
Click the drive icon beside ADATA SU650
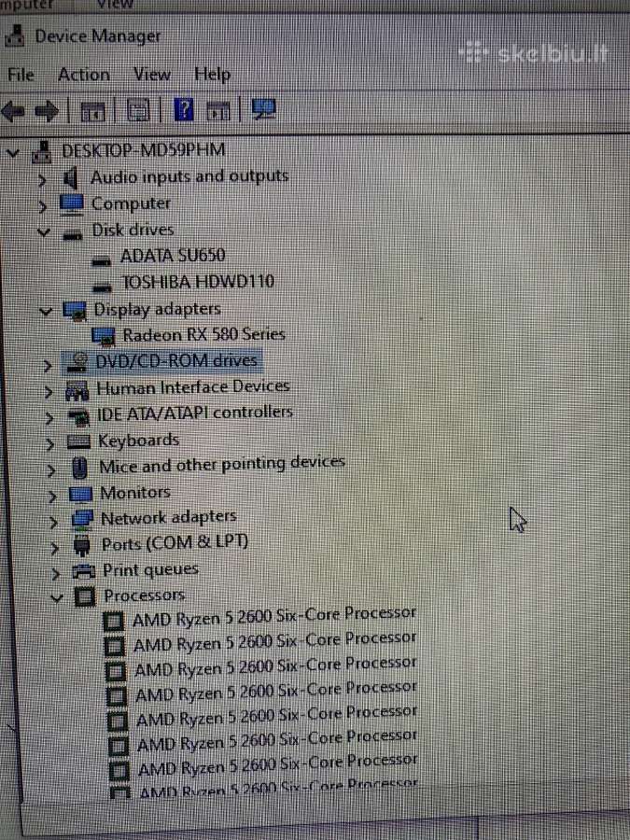tap(101, 261)
